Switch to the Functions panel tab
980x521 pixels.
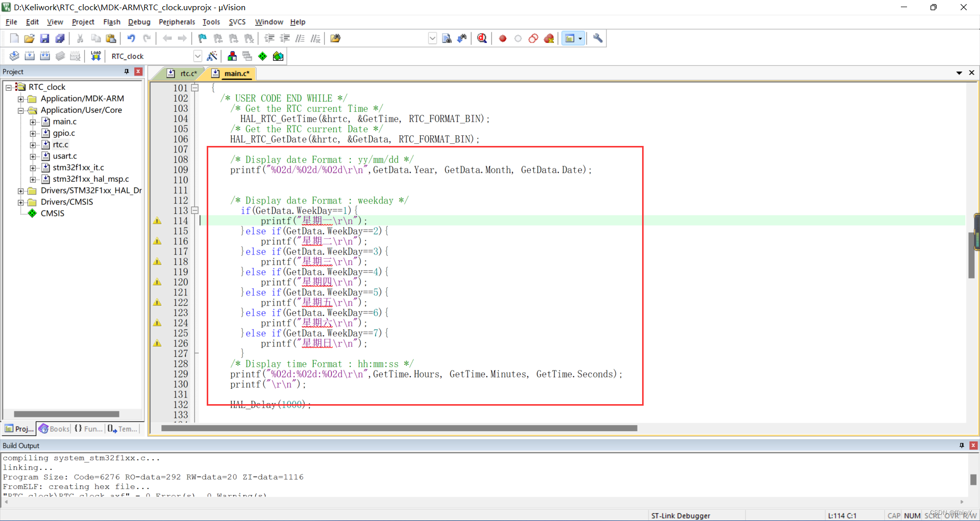88,429
